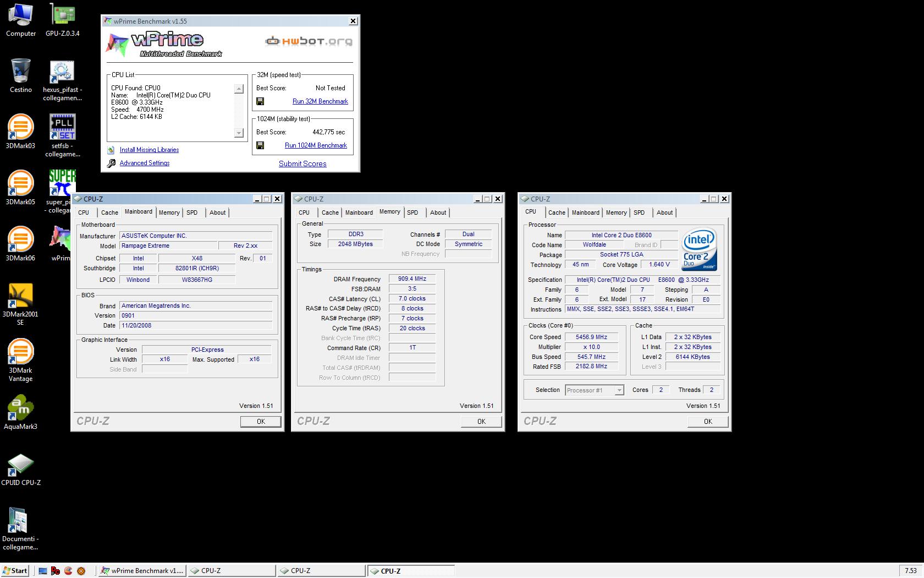Select the 3DMark Vantage desktop icon
This screenshot has height=578, width=924.
[x=20, y=361]
